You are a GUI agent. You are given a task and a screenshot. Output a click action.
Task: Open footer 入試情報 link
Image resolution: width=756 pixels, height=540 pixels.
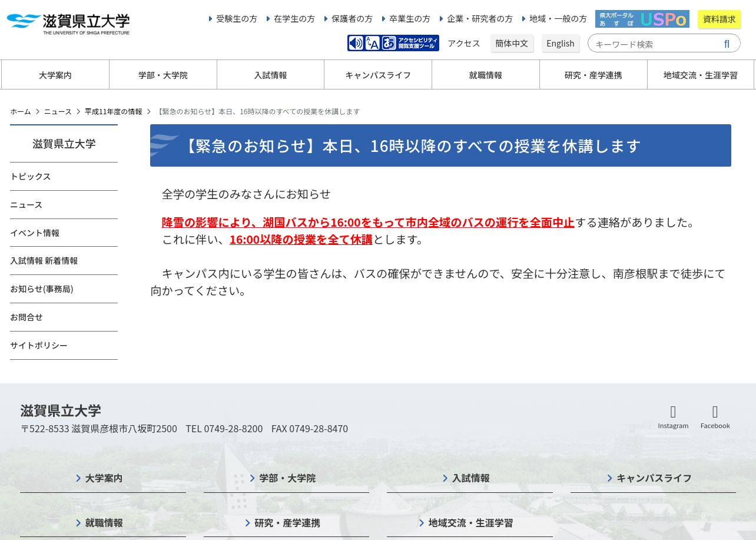(x=470, y=478)
